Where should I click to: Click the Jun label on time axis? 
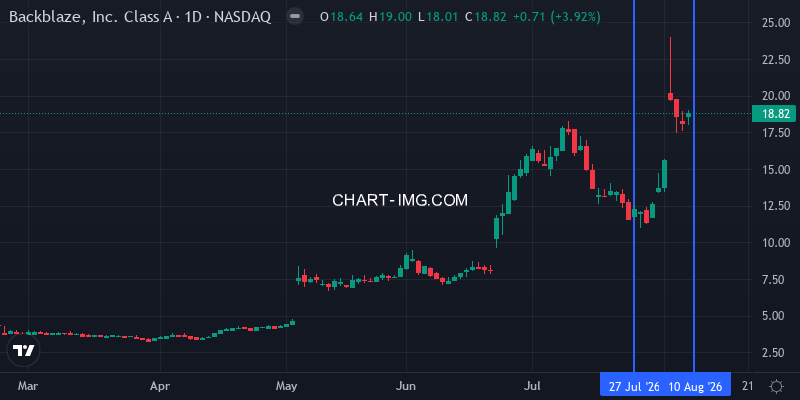407,387
